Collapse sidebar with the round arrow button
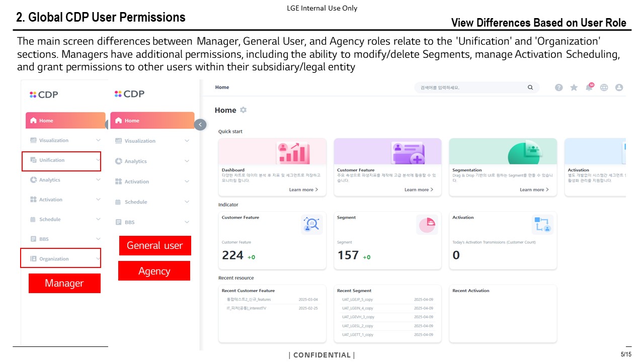 [x=200, y=125]
